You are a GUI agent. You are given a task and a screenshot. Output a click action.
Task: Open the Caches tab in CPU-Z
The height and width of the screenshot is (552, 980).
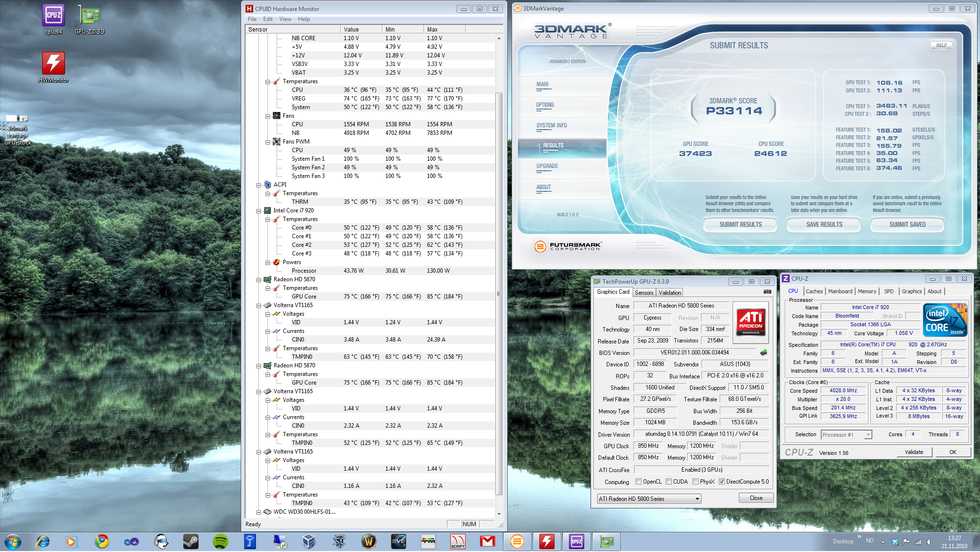814,291
